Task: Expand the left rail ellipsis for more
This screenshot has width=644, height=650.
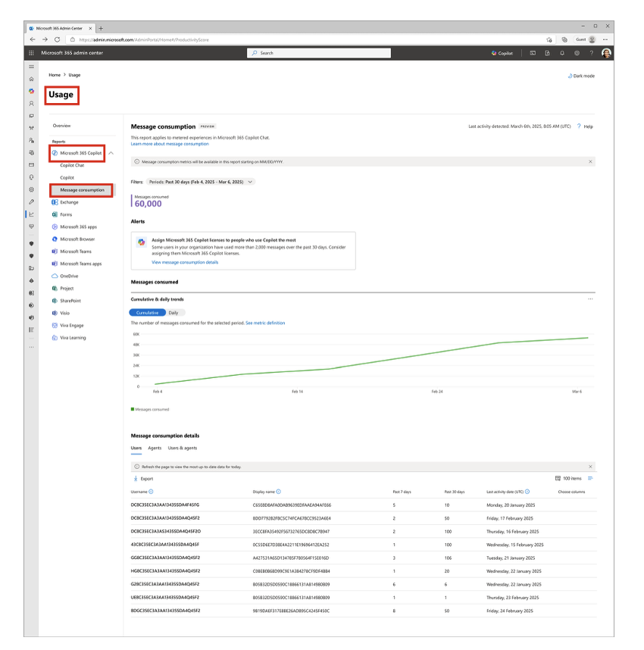Action: point(32,347)
